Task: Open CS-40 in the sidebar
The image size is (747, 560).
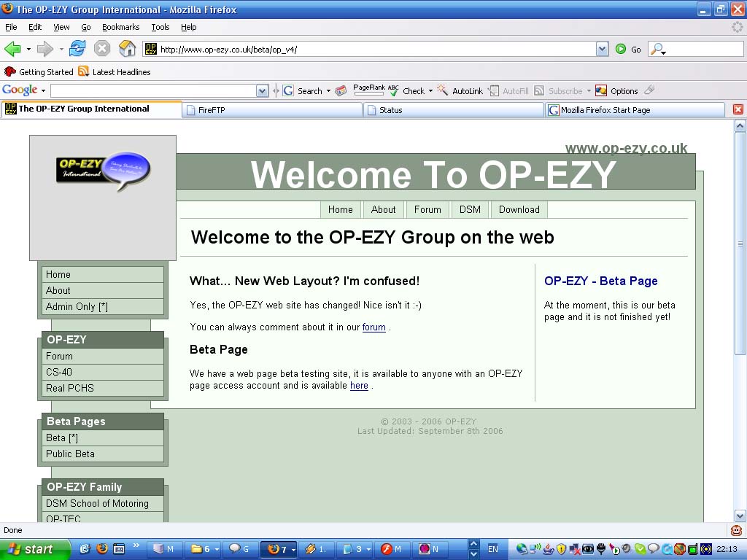Action: click(x=103, y=372)
